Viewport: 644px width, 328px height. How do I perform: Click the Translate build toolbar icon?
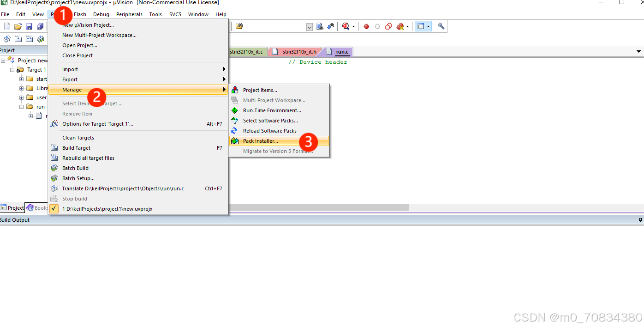7,39
